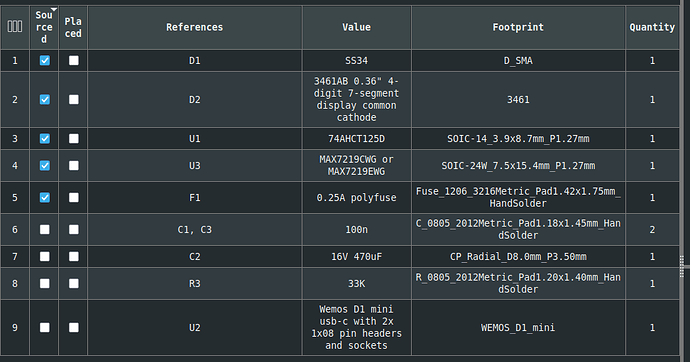Viewport: 690px width, 362px height.
Task: Uncheck Sourced for 74AHCT125D row
Action: coord(44,139)
